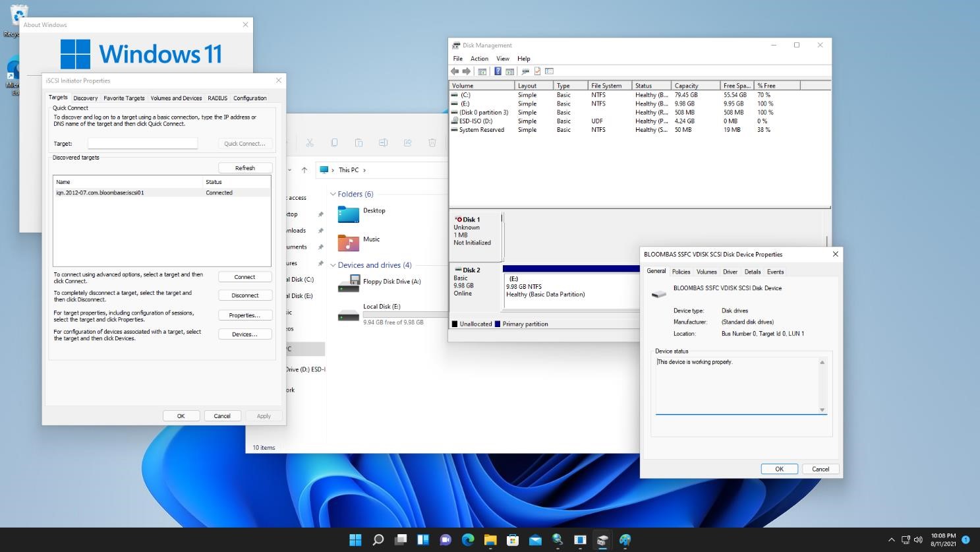Select the Disk 1 Unknown Not Initialized block
Viewport: 980px width, 552px height.
pyautogui.click(x=476, y=236)
